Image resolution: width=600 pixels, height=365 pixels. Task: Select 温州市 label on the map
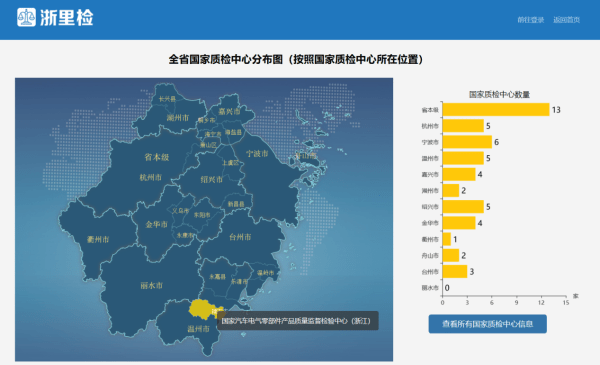tap(198, 329)
